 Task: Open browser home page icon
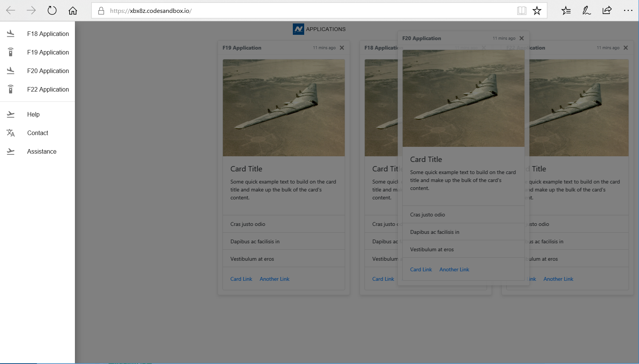pyautogui.click(x=73, y=11)
